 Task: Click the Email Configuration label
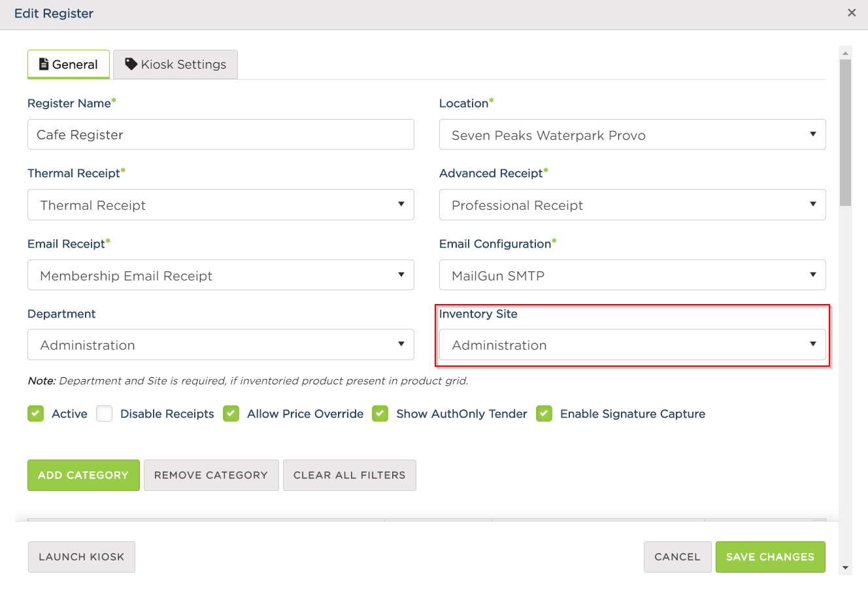495,244
